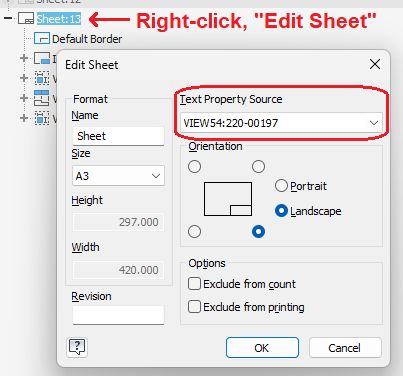Click the Width field showing 420.000
403x376 pixels.
point(118,270)
